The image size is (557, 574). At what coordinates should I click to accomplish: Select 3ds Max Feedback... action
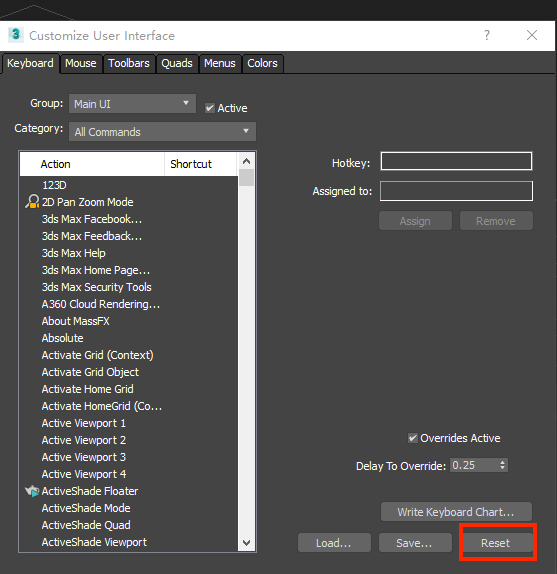92,236
